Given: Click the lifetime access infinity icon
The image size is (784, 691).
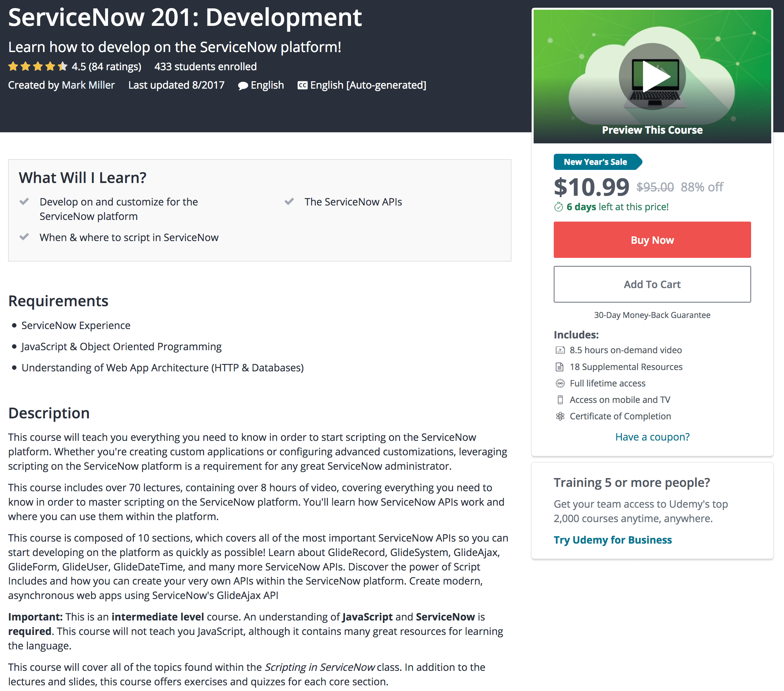Looking at the screenshot, I should (x=560, y=383).
